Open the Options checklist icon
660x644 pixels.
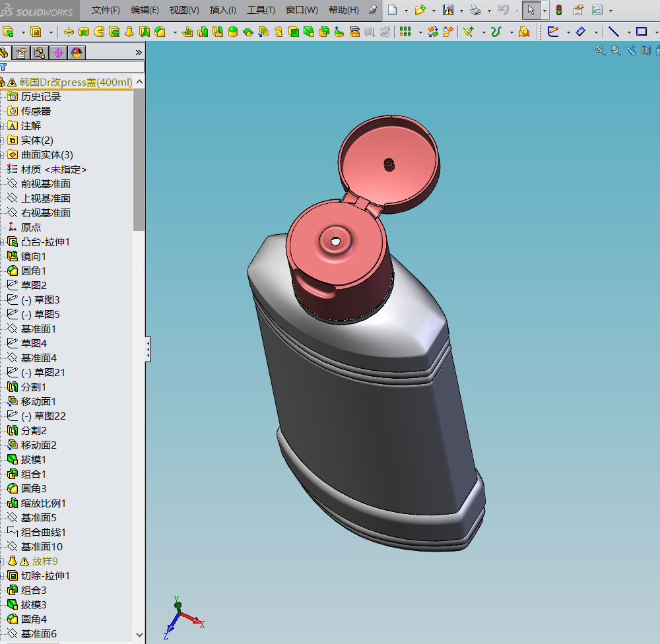pos(597,10)
